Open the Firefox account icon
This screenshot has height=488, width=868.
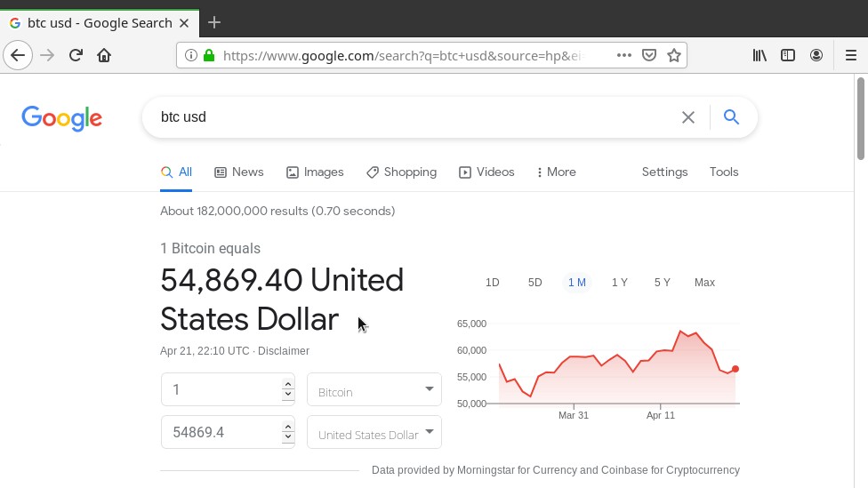(x=816, y=55)
